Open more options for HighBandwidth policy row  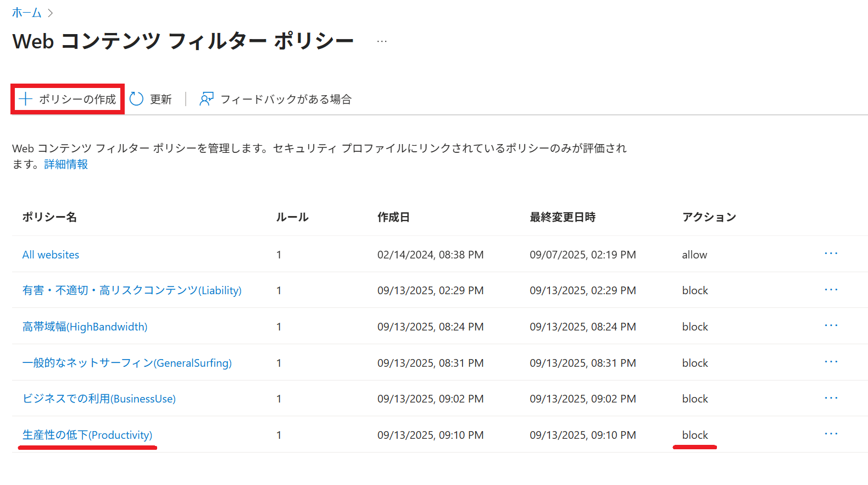[x=831, y=326]
